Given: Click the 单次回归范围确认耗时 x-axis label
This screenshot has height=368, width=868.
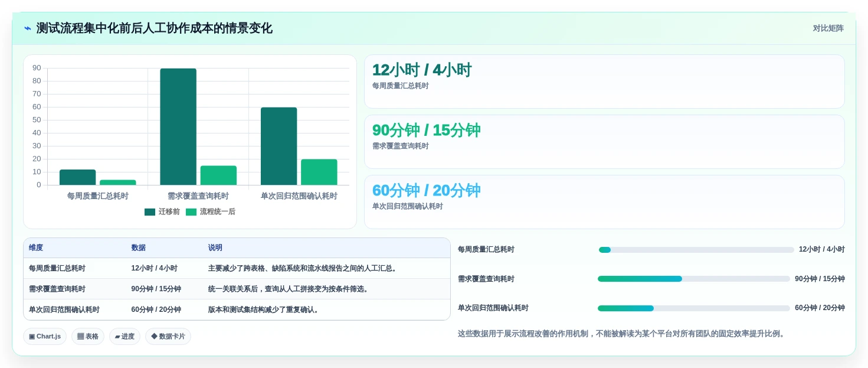Looking at the screenshot, I should pyautogui.click(x=299, y=196).
